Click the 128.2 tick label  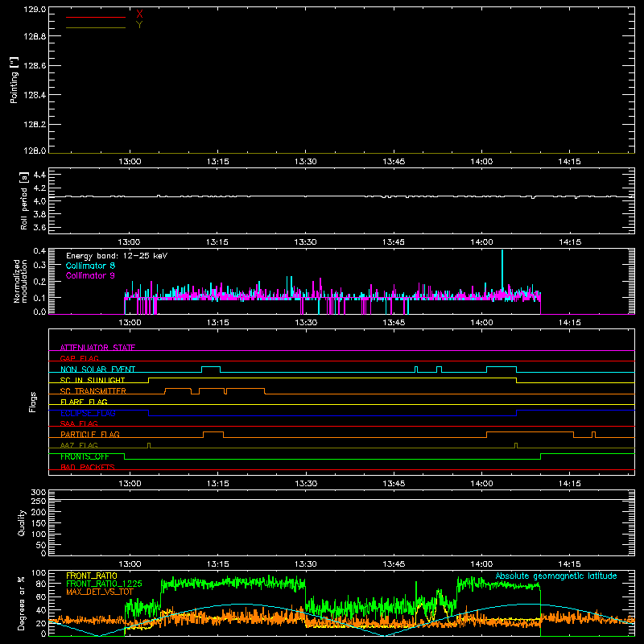tap(35, 125)
